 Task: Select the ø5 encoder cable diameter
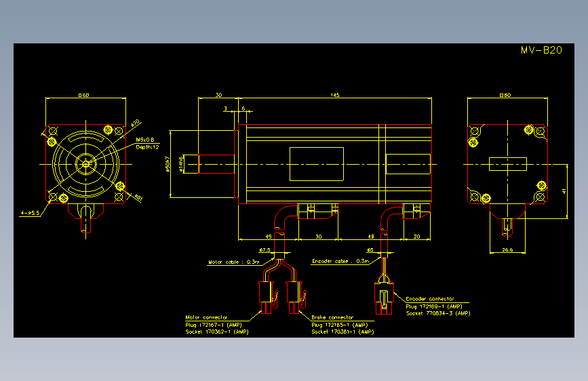coord(370,249)
